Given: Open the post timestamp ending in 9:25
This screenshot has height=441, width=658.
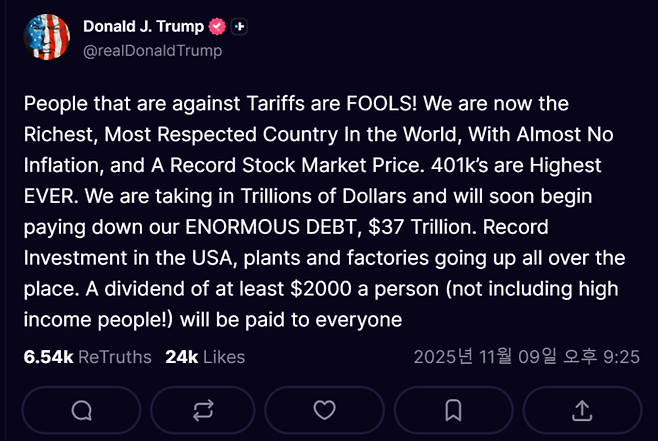Looking at the screenshot, I should tap(526, 357).
